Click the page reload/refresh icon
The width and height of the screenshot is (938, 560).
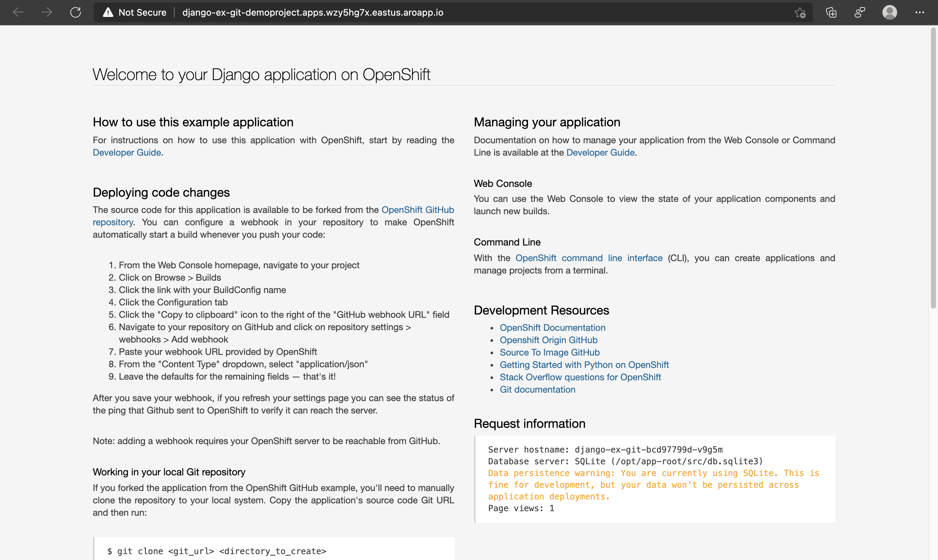coord(75,12)
